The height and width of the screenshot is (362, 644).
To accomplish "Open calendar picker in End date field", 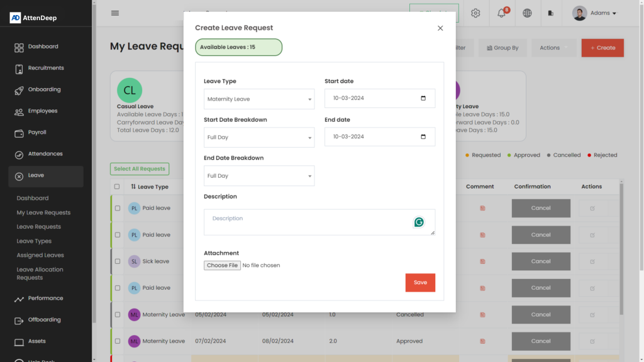I will click(423, 136).
